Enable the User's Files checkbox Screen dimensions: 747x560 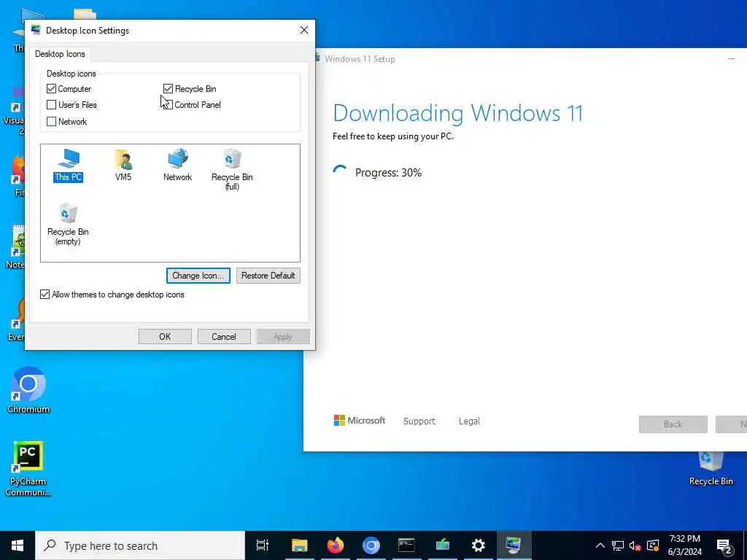point(52,105)
